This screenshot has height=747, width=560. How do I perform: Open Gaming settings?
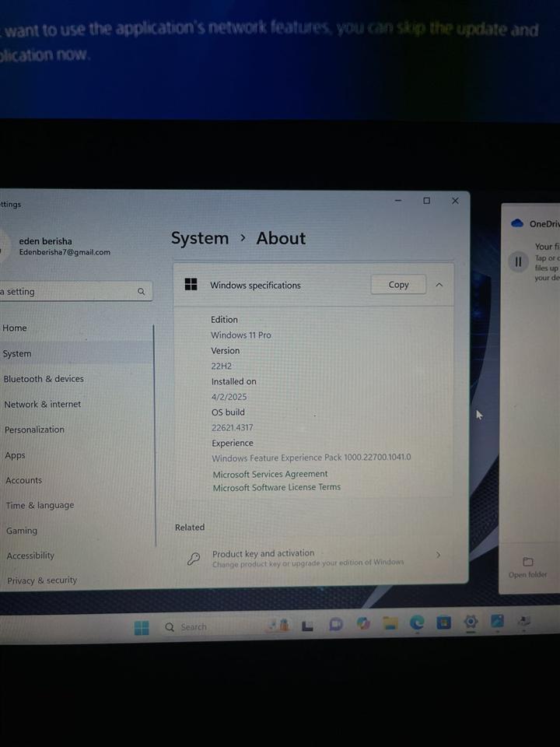(76, 530)
